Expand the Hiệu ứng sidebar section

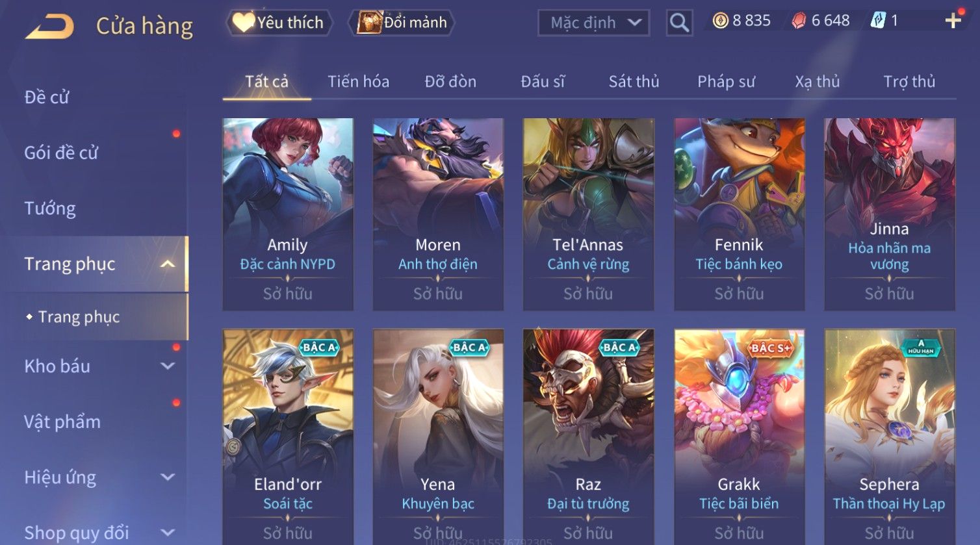coord(168,477)
